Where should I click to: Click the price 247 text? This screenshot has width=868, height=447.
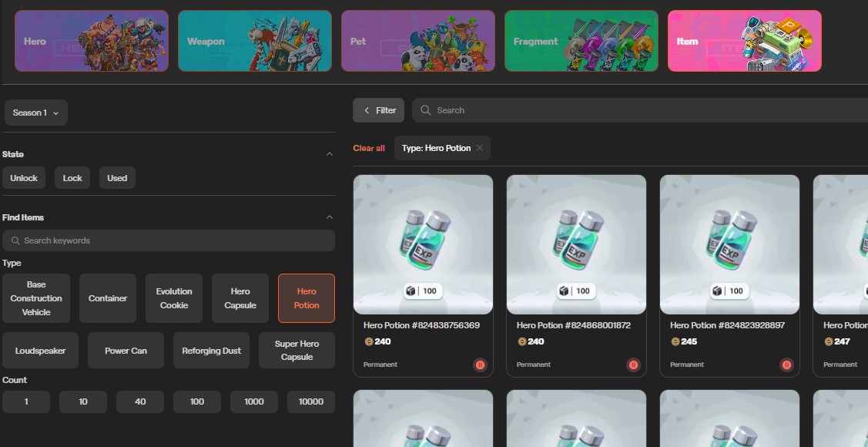tap(843, 341)
